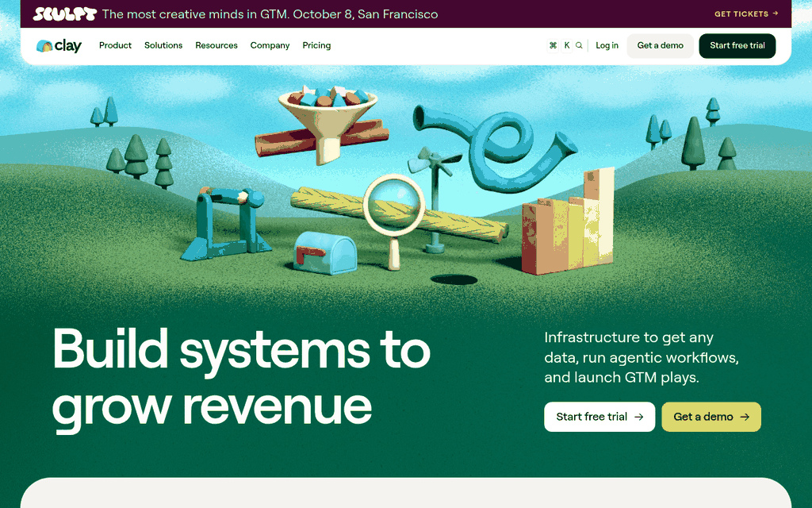Click Get a demo in the navbar
Screen dimensions: 812x508
pos(661,45)
